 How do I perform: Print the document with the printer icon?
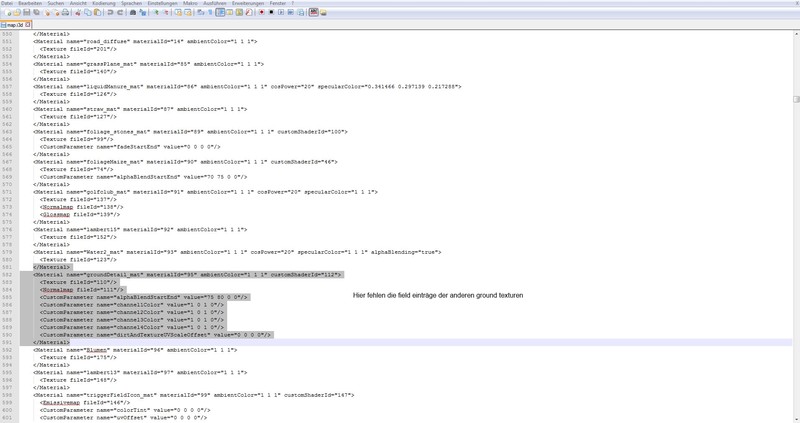coord(65,12)
